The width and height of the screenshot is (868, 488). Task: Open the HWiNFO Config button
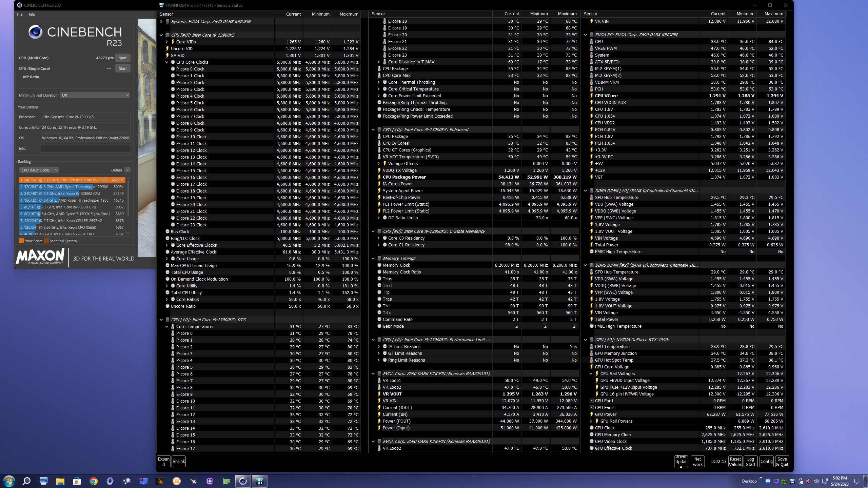pyautogui.click(x=766, y=462)
